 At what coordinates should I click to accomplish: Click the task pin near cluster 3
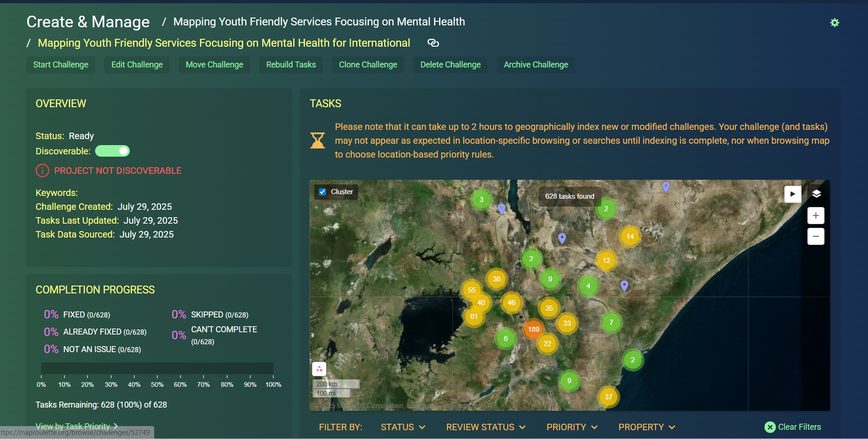pos(501,209)
